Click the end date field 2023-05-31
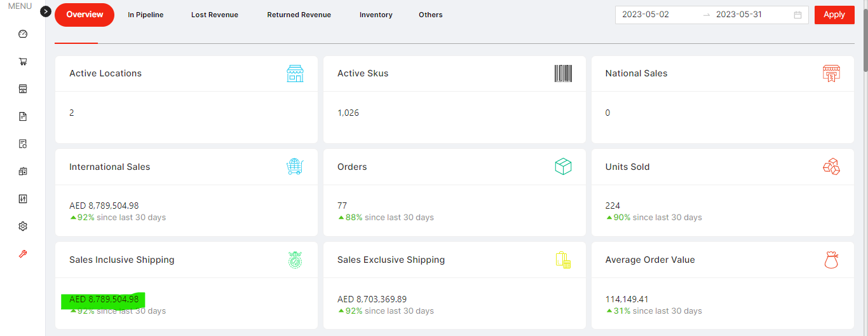The image size is (868, 336). pyautogui.click(x=738, y=15)
